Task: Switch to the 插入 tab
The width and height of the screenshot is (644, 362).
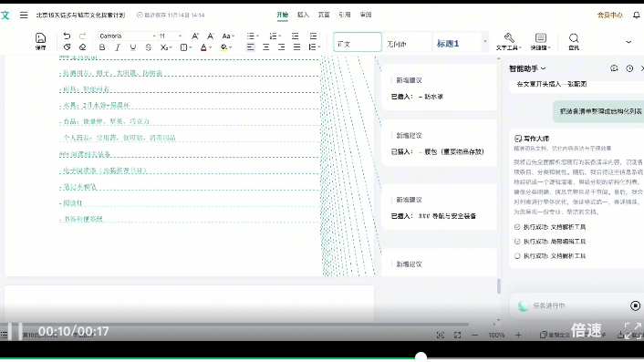Action: (x=303, y=15)
